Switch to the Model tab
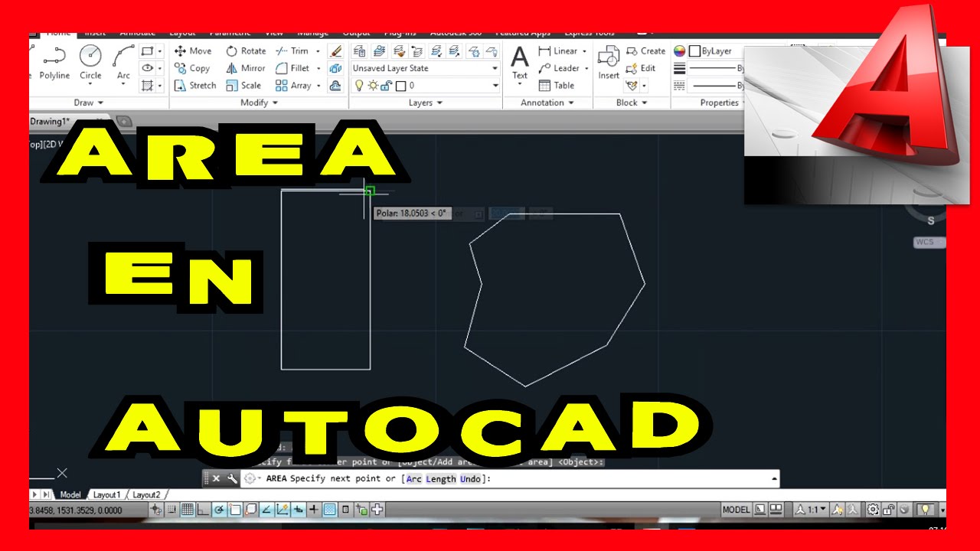Image resolution: width=980 pixels, height=551 pixels. pos(70,495)
